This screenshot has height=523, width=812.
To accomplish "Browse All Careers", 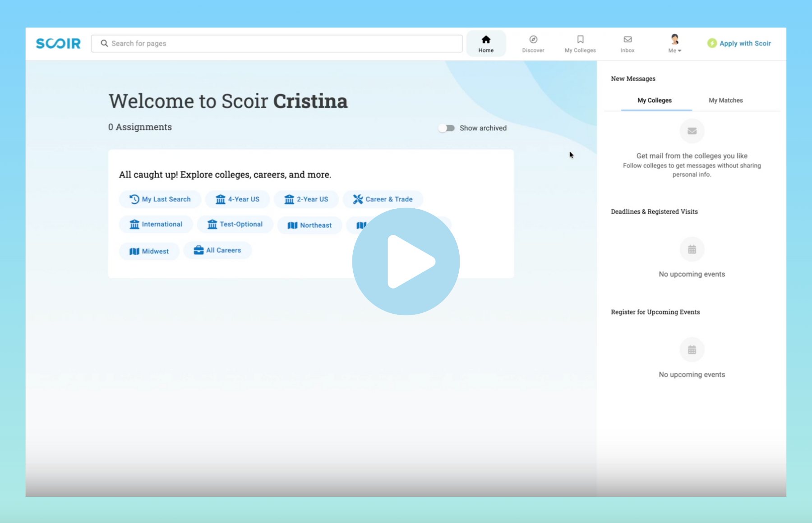I will [217, 250].
